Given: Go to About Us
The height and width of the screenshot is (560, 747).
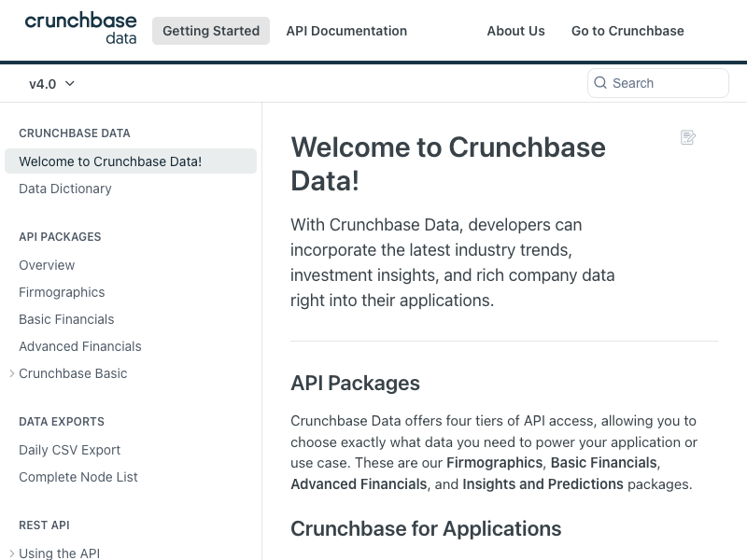Looking at the screenshot, I should [x=516, y=31].
